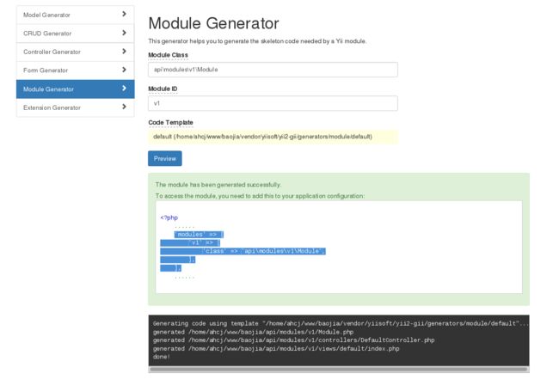559x392 pixels.
Task: Click the chevron beside Model Generator
Action: 124,14
